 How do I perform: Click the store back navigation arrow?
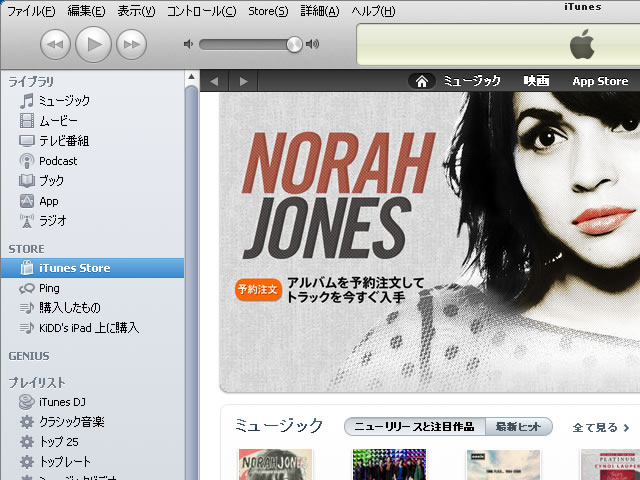[x=214, y=81]
